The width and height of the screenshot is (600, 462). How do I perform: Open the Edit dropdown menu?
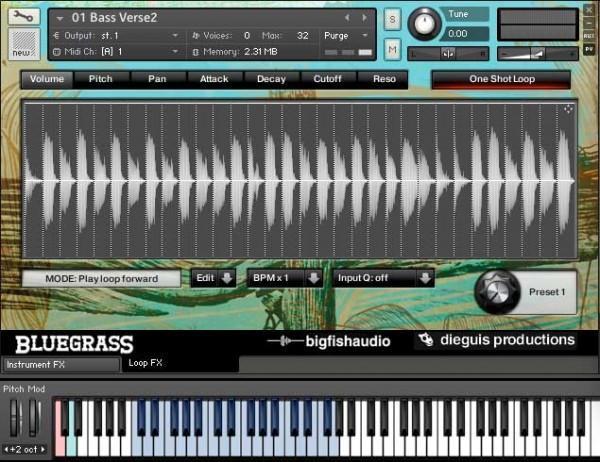(213, 278)
